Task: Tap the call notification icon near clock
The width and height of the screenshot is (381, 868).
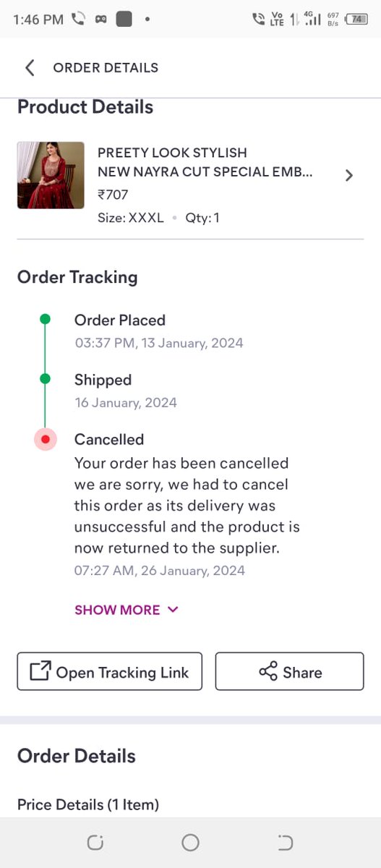Action: click(x=79, y=20)
